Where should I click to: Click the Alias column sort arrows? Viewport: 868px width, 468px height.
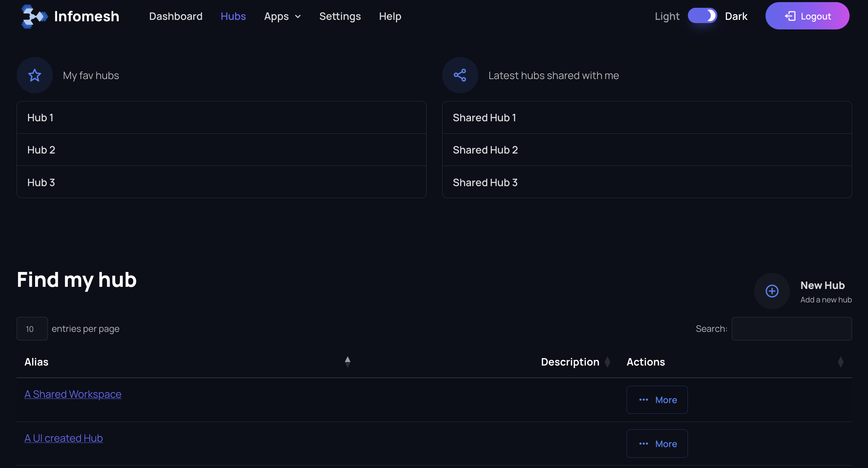[x=347, y=362]
